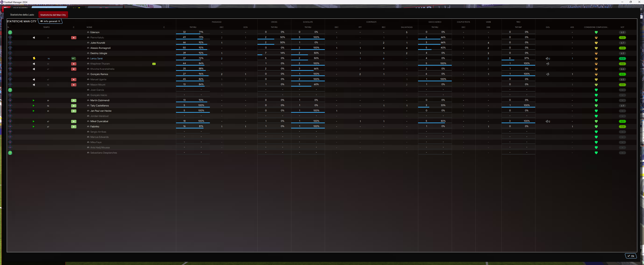
Task: Click the Football Manager 2024 app icon
Action: [2, 2]
